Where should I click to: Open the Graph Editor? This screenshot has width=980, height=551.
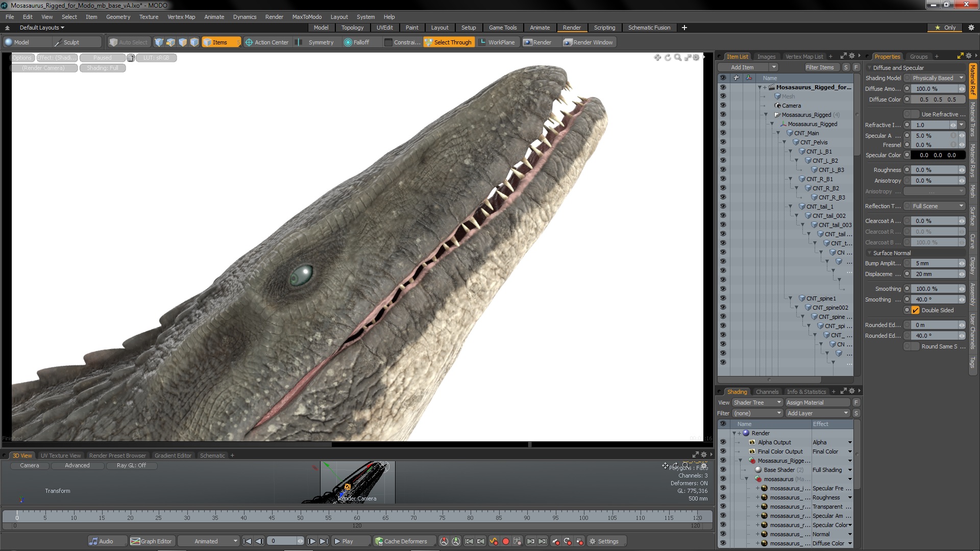point(151,541)
